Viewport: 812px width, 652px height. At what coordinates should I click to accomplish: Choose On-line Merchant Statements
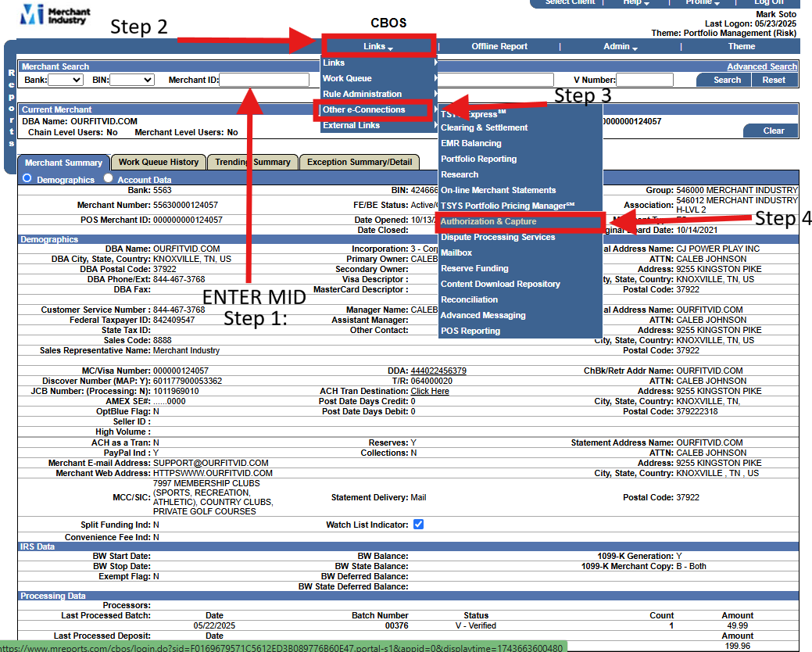tap(520, 190)
